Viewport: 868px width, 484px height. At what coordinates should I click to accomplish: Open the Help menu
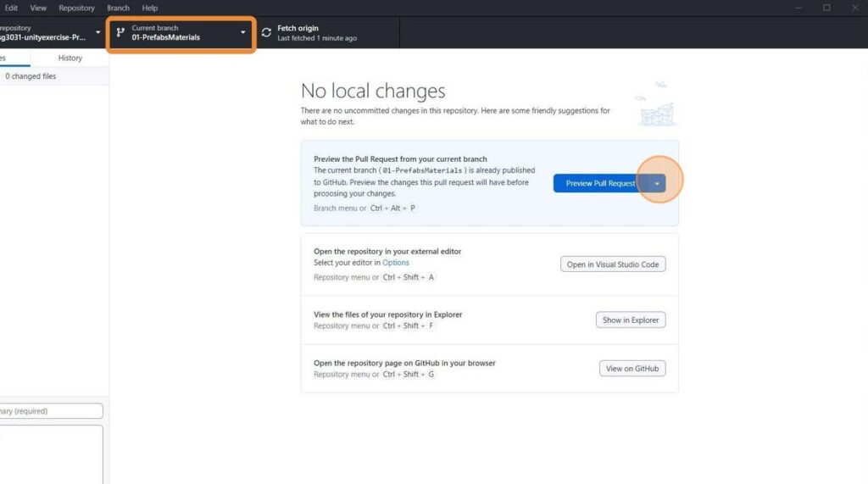tap(149, 8)
